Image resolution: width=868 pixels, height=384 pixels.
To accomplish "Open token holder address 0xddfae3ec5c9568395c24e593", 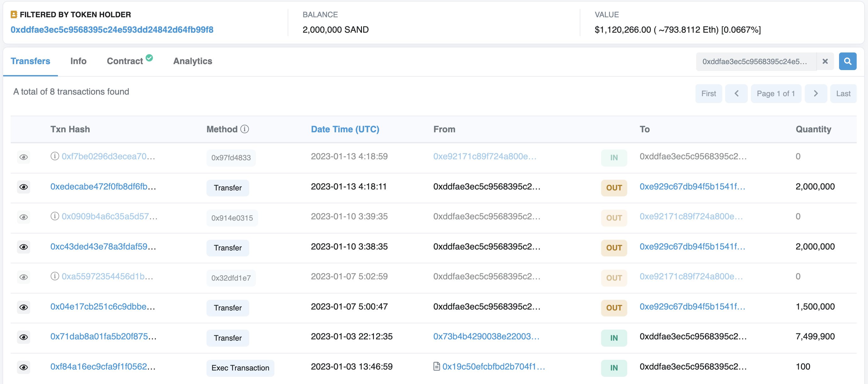I will tap(111, 29).
